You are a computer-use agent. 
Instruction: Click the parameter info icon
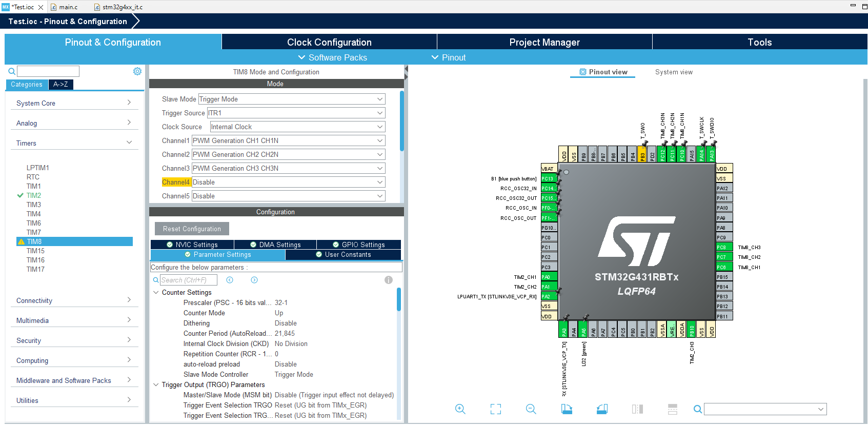(x=389, y=280)
